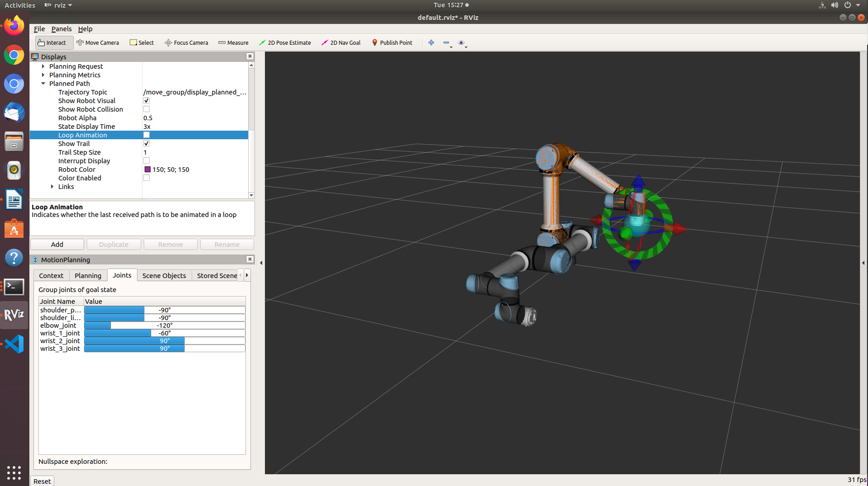This screenshot has height=486, width=868.
Task: Adjust the wrist_3_joint slider
Action: (x=165, y=349)
